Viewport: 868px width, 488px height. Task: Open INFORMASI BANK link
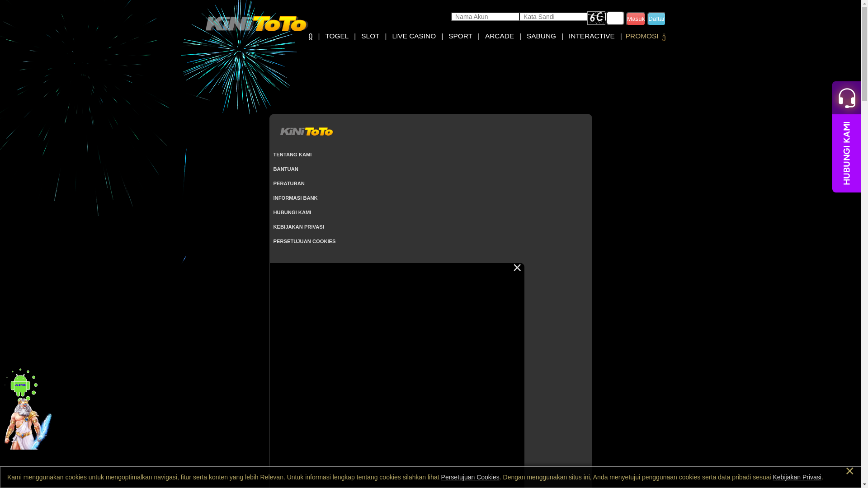(x=295, y=198)
